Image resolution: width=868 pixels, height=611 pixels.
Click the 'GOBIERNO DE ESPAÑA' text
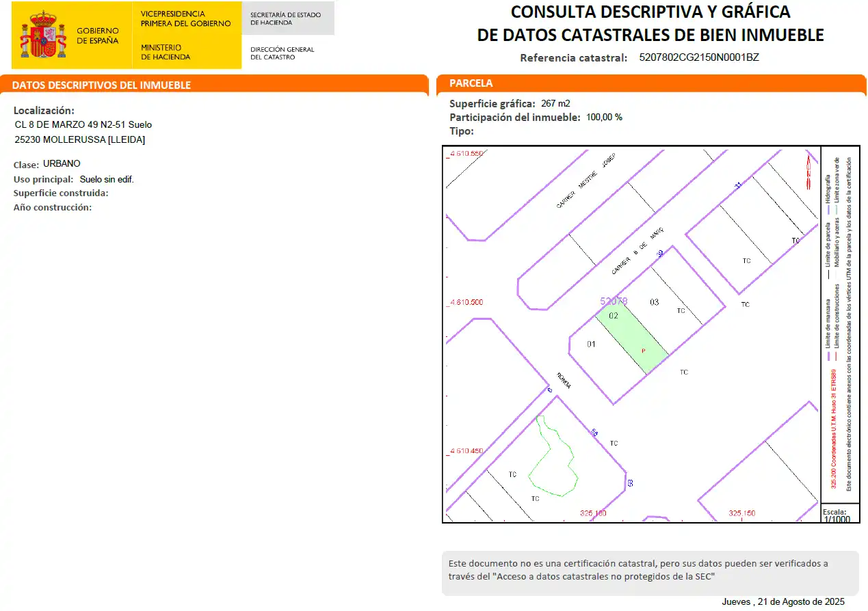(97, 36)
